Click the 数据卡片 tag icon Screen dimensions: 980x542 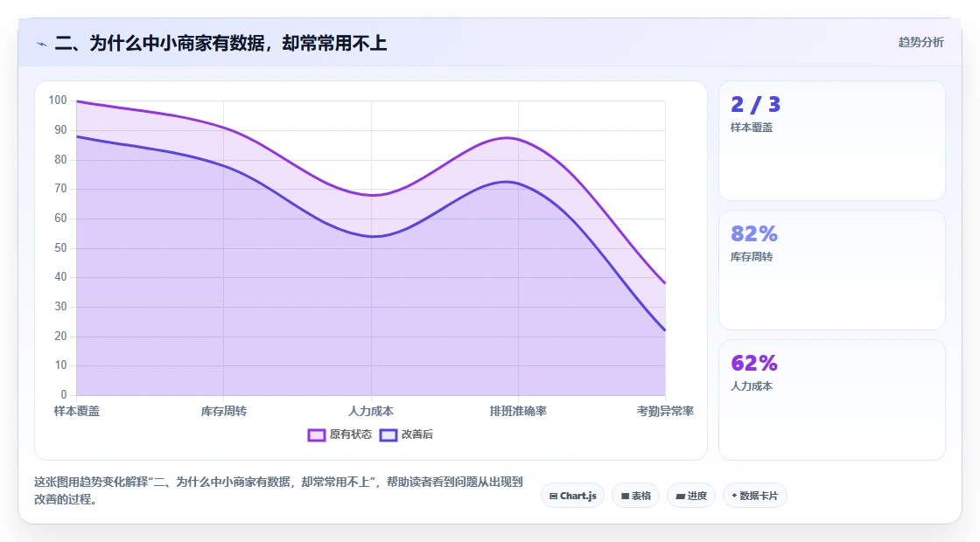(x=734, y=496)
